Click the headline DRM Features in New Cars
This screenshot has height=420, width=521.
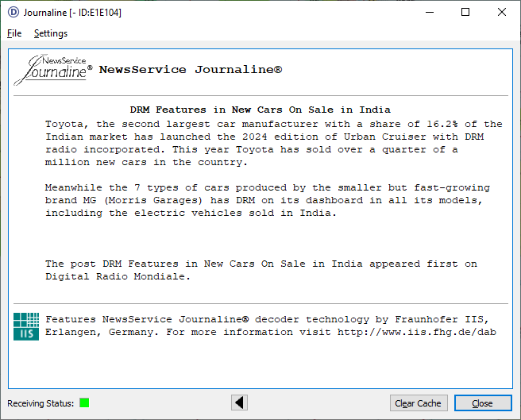(x=260, y=110)
